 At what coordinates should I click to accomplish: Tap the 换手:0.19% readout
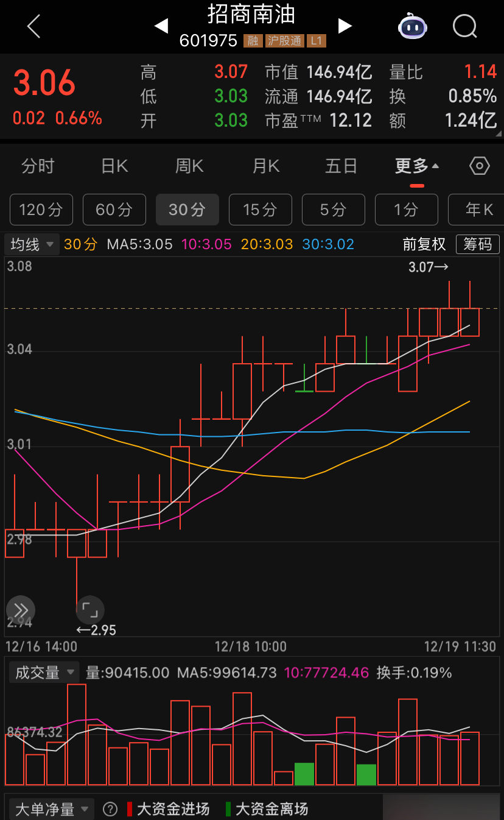pyautogui.click(x=414, y=673)
